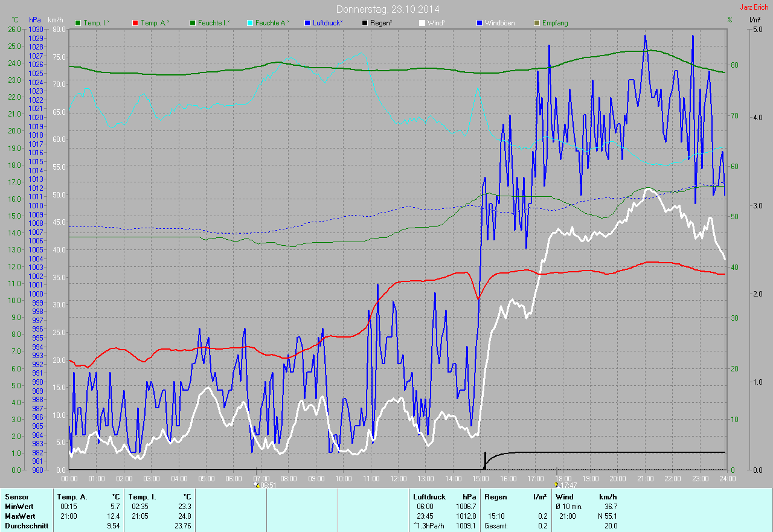Viewport: 773px width, 532px height.
Task: Select the 'Wind*' legend label
Action: [x=436, y=23]
